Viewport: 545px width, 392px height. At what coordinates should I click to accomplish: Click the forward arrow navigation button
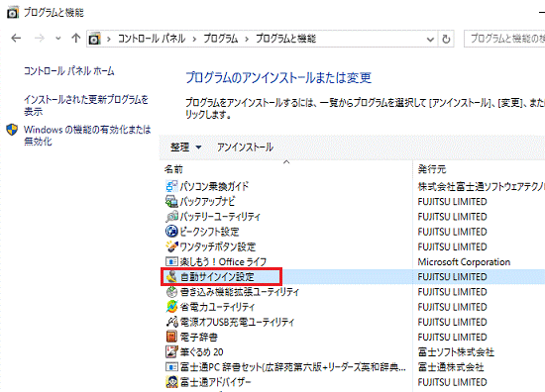(x=40, y=39)
